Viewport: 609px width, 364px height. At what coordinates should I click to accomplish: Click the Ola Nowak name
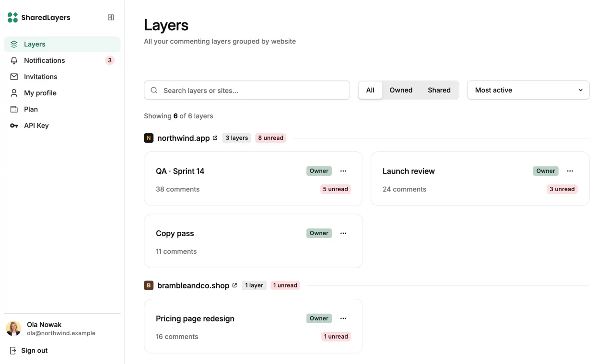tap(44, 325)
